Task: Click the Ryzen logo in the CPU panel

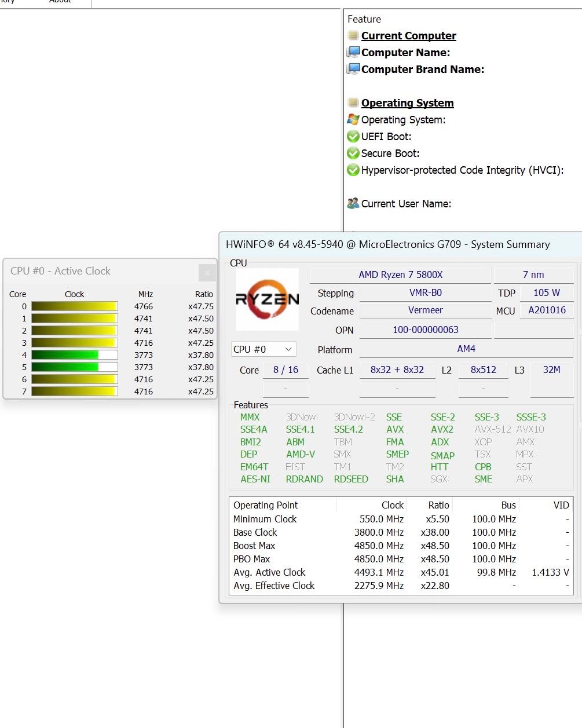Action: (x=268, y=299)
